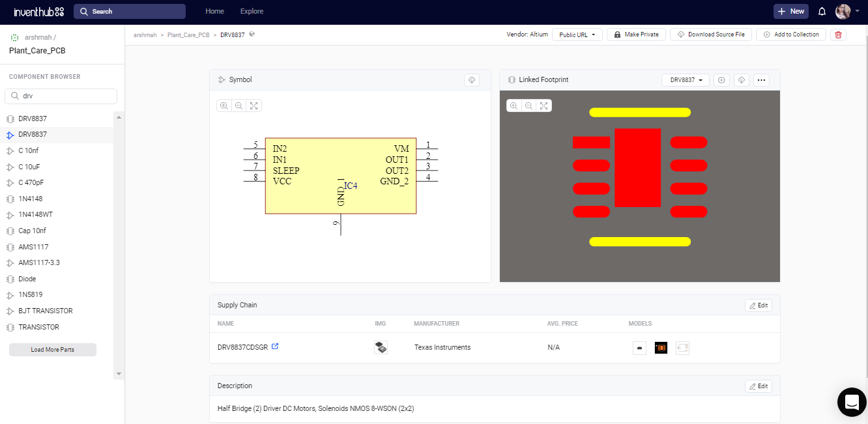This screenshot has width=868, height=424.
Task: Click the download cloud icon in Linked Footprint panel
Action: (x=741, y=80)
